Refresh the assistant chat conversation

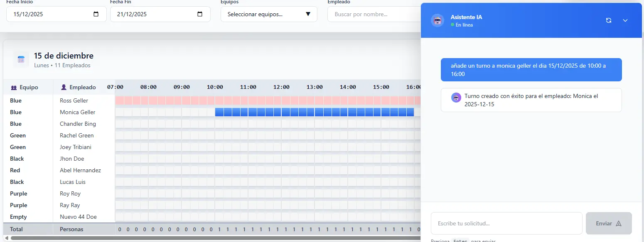[x=609, y=20]
